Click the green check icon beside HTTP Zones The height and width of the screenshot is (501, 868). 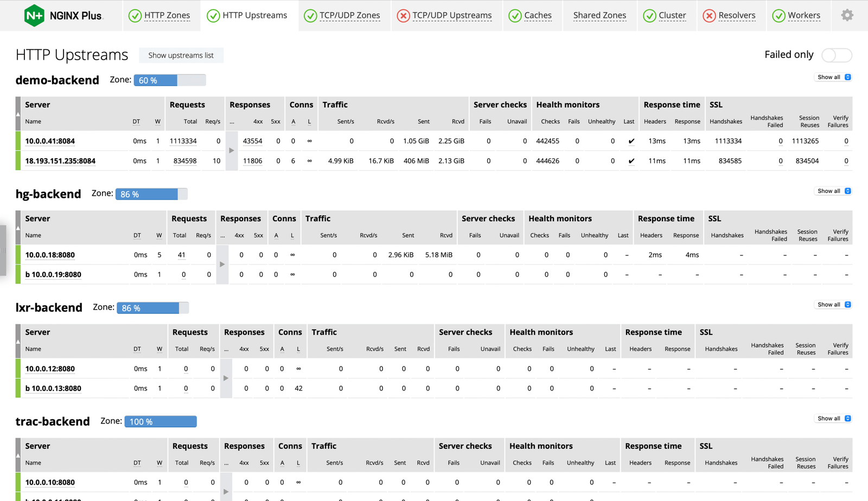pos(135,16)
